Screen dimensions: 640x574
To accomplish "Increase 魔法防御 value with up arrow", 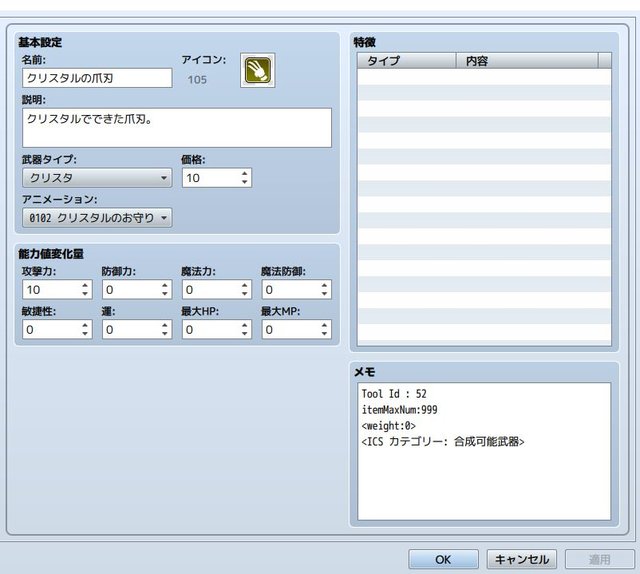I will [x=324, y=285].
